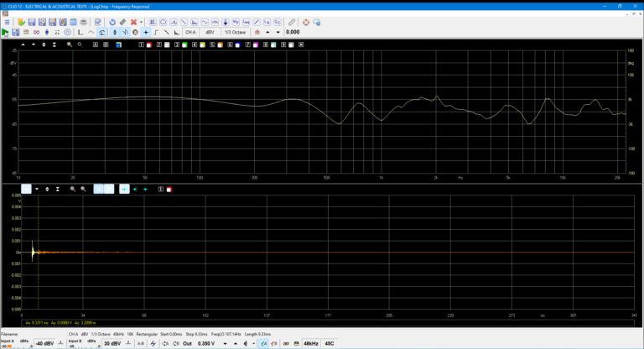Open the 1/3 Octave smoothing dropdown
The width and height of the screenshot is (644, 349).
tap(234, 33)
